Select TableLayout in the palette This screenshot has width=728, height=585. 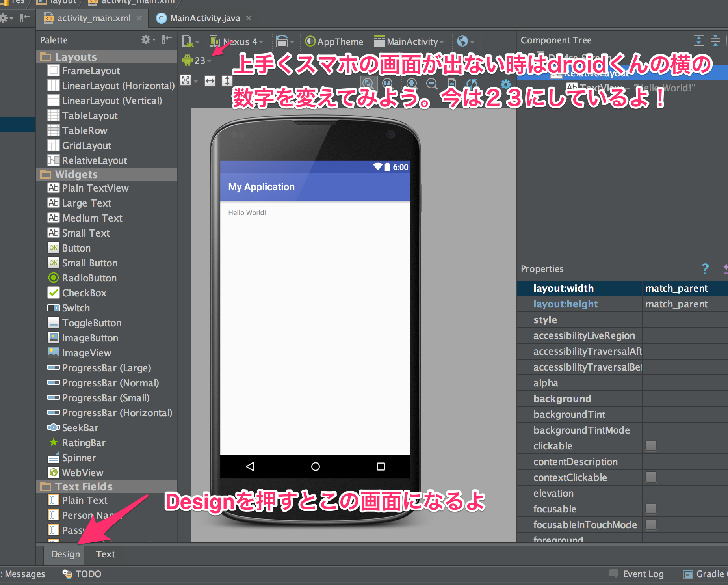point(83,116)
